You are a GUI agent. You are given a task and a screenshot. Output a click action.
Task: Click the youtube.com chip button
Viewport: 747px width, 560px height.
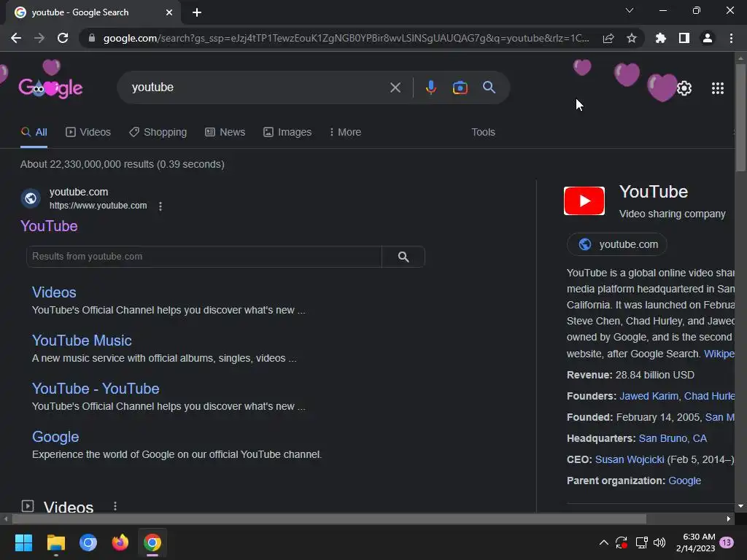point(617,244)
